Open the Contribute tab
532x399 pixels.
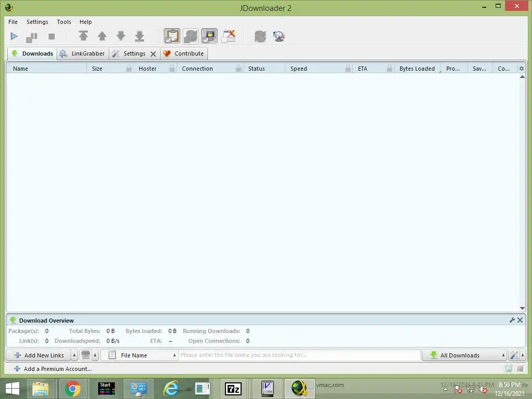(184, 54)
